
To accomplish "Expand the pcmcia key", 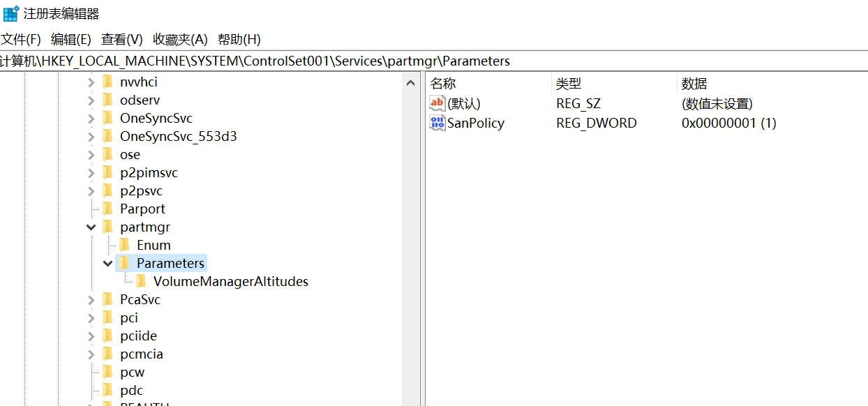I will pos(91,354).
